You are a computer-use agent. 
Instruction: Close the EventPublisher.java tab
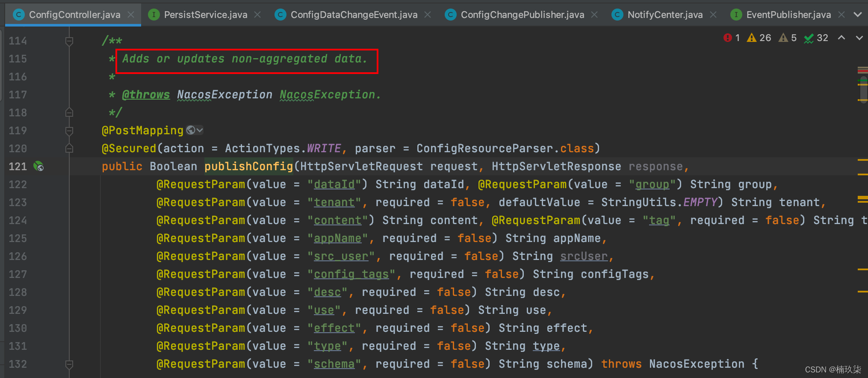[841, 15]
